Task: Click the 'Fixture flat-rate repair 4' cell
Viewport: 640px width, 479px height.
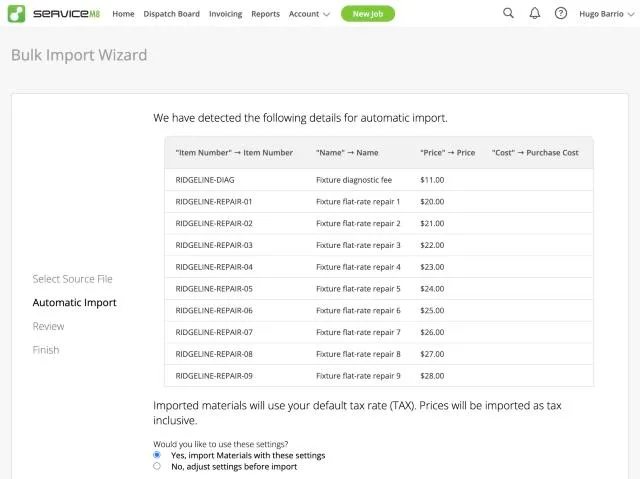Action: 358,267
